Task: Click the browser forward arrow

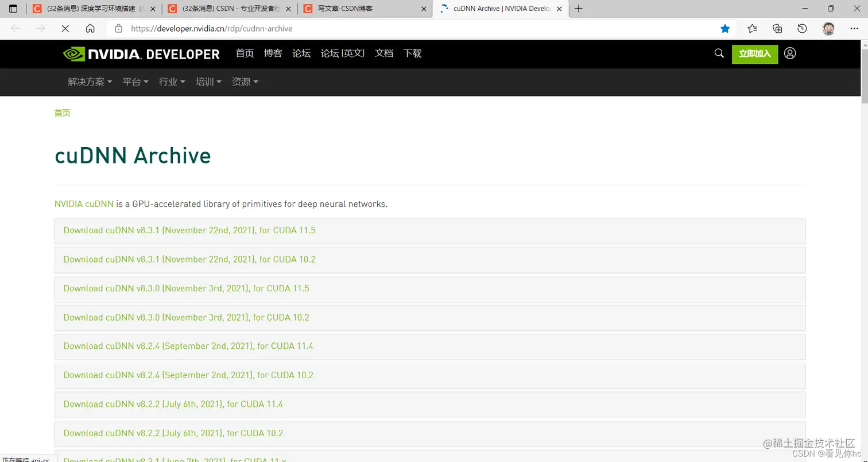Action: pos(40,28)
